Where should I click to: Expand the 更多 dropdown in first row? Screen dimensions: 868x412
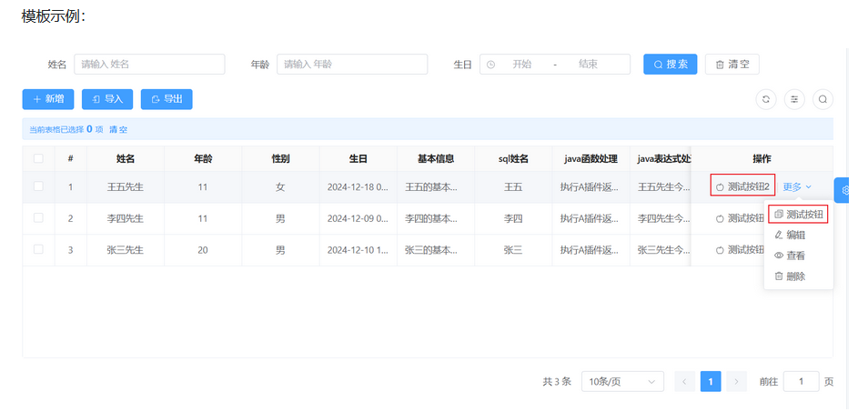click(x=797, y=187)
